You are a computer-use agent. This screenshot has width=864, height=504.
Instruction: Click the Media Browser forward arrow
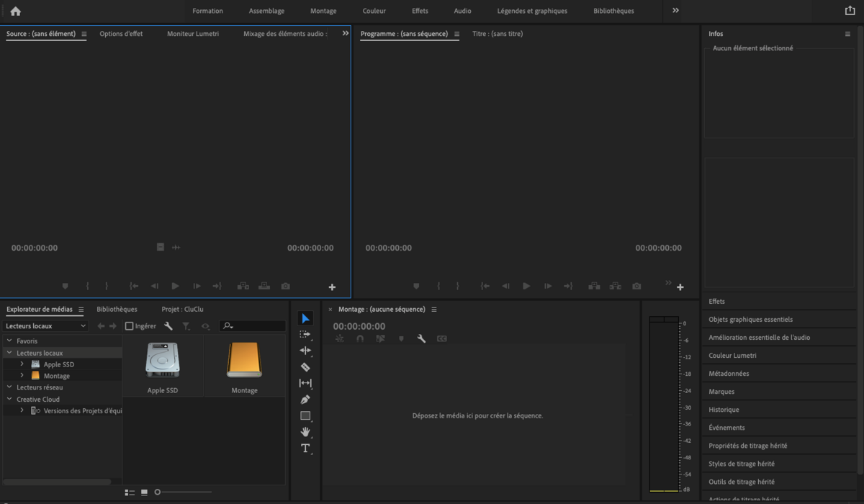(112, 326)
